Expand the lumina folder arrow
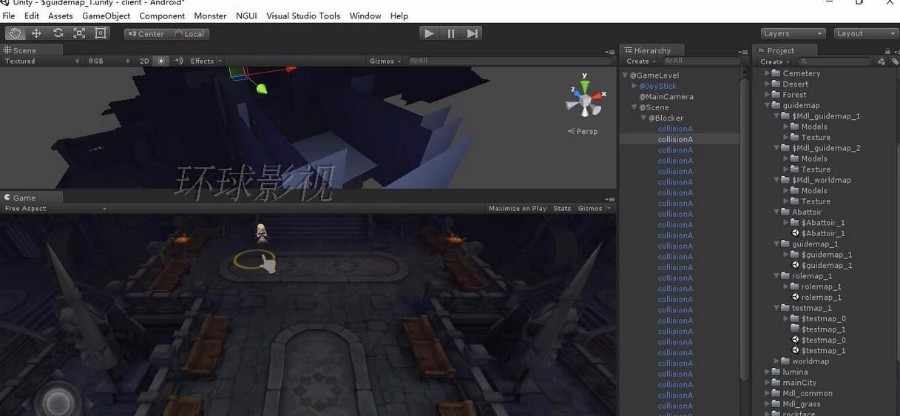900x416 pixels. (x=767, y=372)
